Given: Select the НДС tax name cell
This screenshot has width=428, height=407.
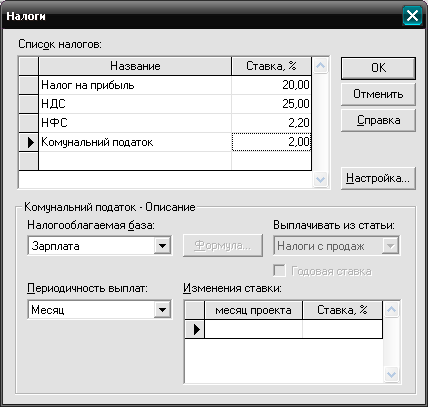Looking at the screenshot, I should click(135, 104).
